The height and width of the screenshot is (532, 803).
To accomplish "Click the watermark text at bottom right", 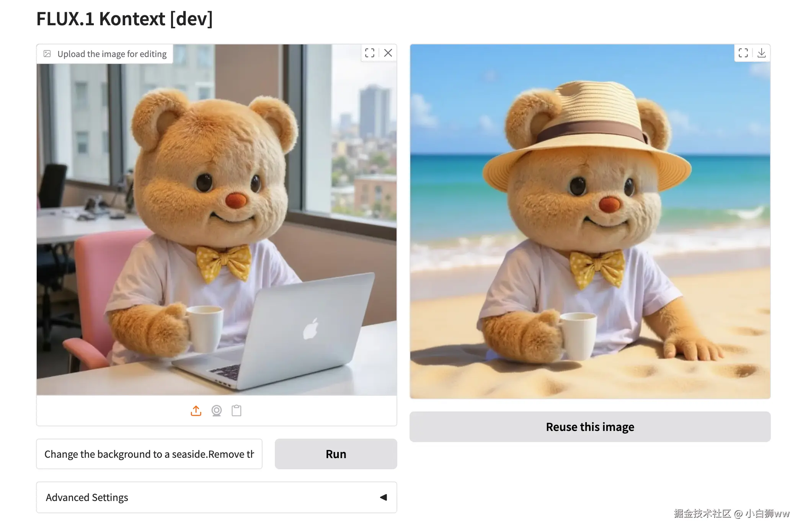I will (x=731, y=513).
